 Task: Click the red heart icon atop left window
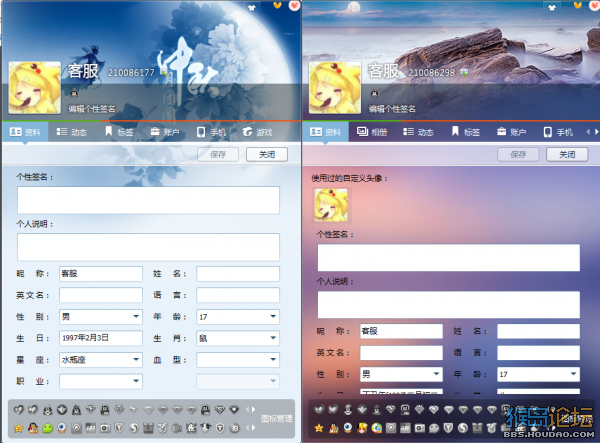(x=294, y=5)
